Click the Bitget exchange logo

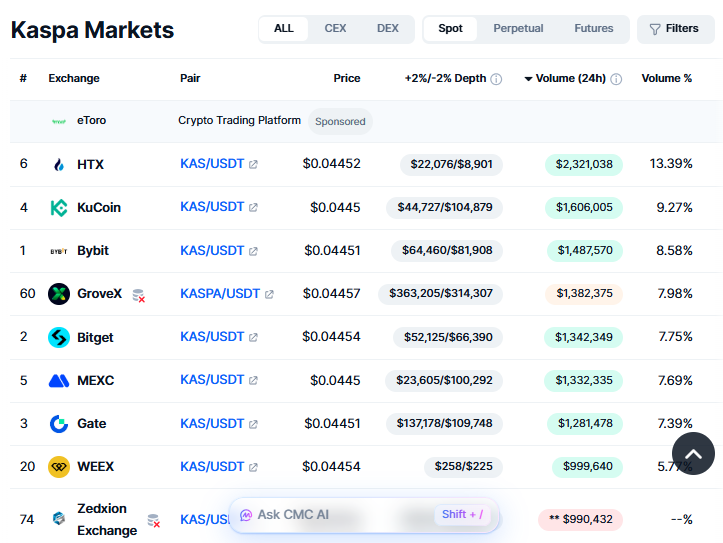click(59, 337)
